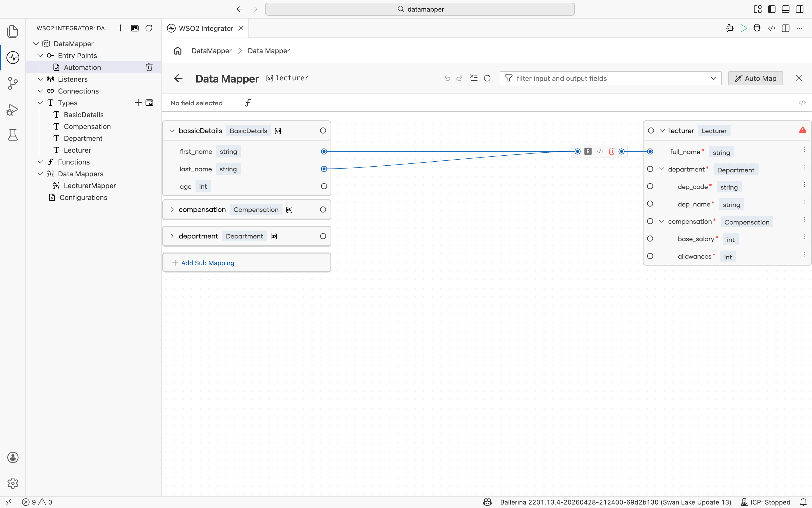Viewport: 812px width, 508px height.
Task: Open errors and warnings status item
Action: coord(37,502)
